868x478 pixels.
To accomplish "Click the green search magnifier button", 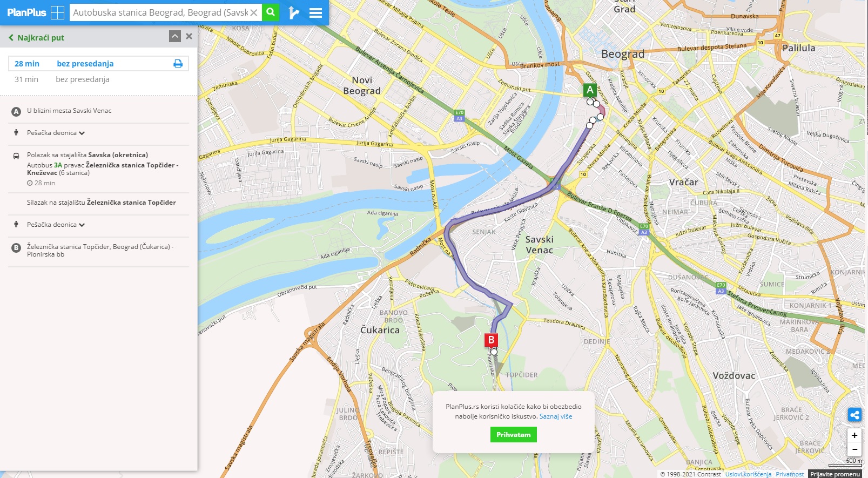I will (271, 12).
